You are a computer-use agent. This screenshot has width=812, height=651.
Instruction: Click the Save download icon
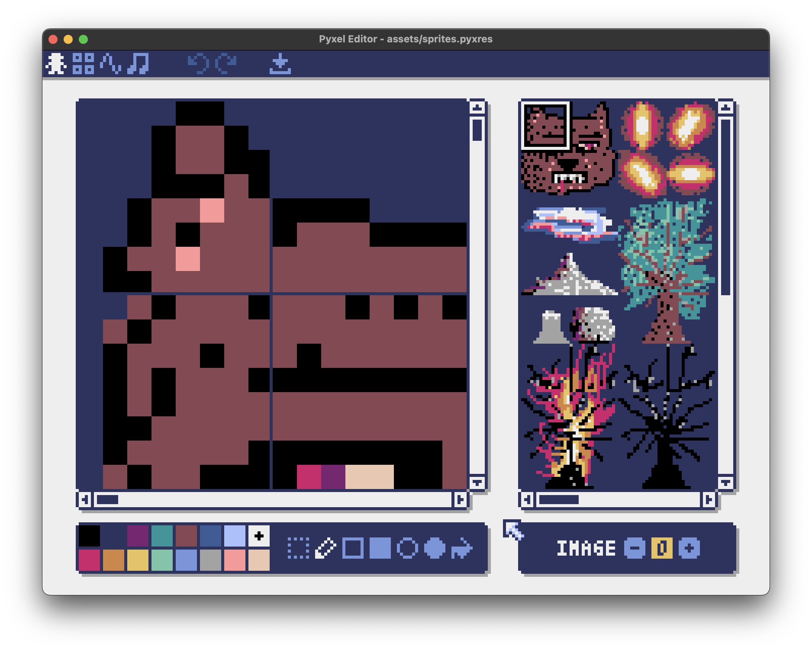(280, 63)
